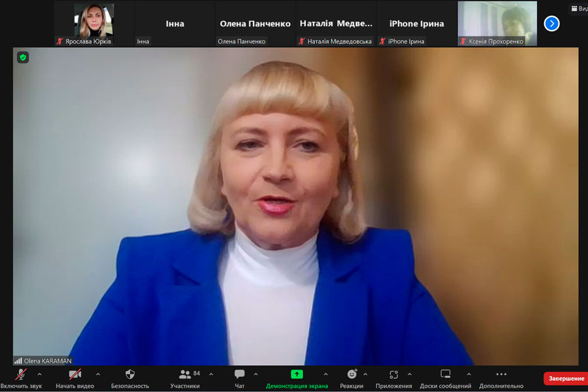Show next participants with blue arrow
588x392 pixels.
click(x=551, y=24)
